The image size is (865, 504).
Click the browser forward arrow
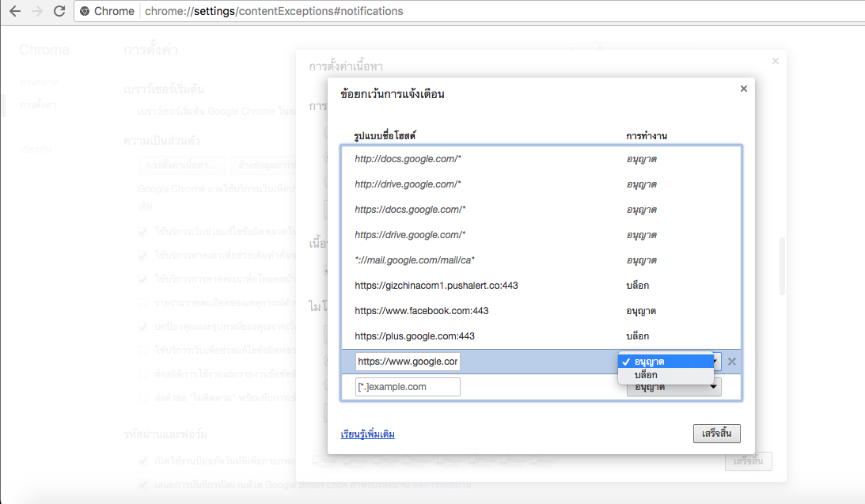click(37, 11)
